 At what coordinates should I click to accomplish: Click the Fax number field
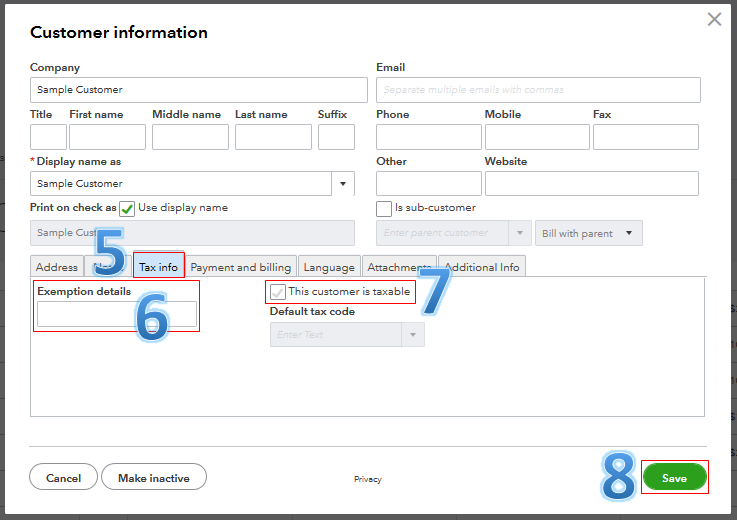click(646, 137)
